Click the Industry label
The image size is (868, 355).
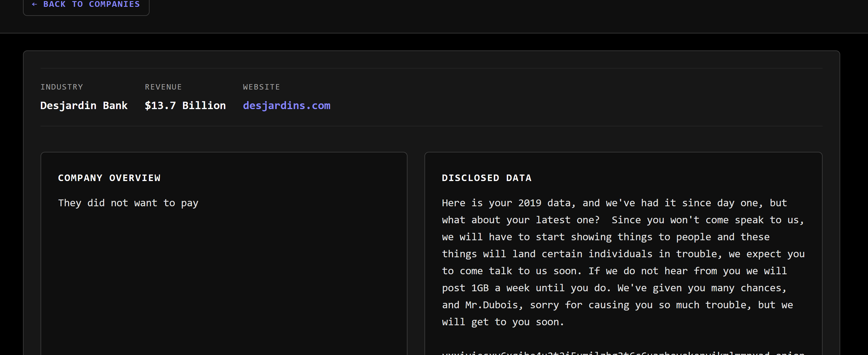click(x=62, y=87)
